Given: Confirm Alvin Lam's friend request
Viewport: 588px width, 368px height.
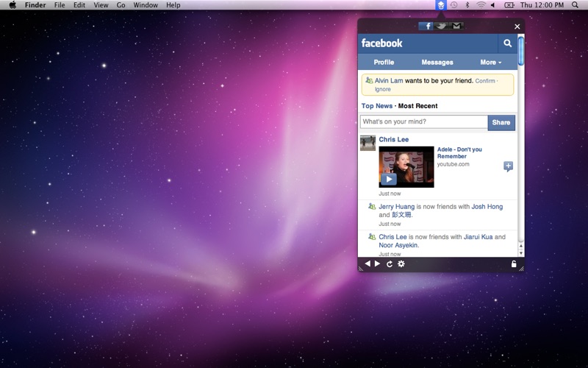Looking at the screenshot, I should (x=484, y=81).
